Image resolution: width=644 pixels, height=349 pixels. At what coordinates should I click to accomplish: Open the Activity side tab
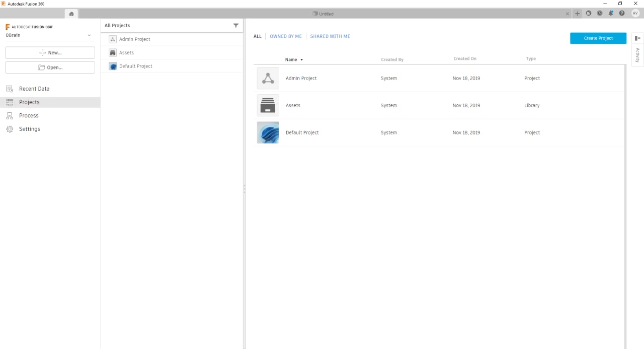637,55
